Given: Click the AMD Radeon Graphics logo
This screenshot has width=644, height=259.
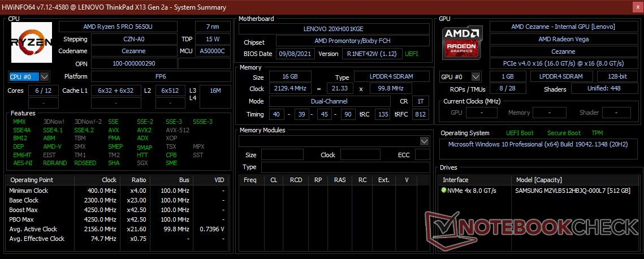Looking at the screenshot, I should point(463,42).
